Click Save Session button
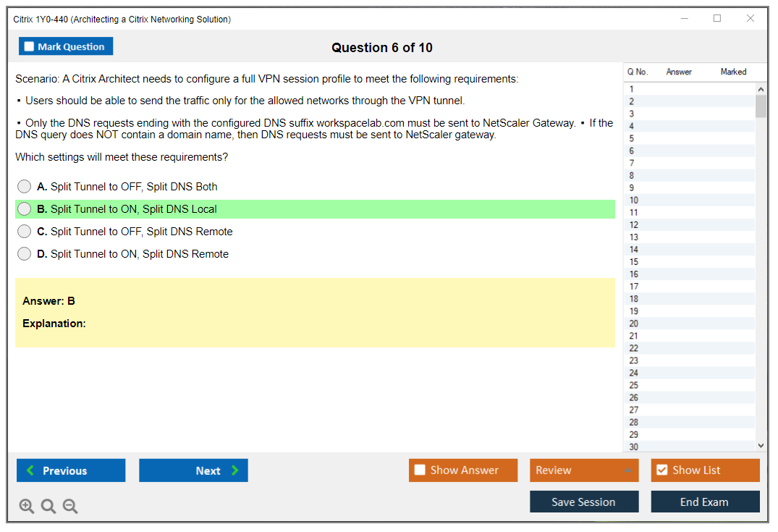The image size is (778, 532). pos(584,502)
